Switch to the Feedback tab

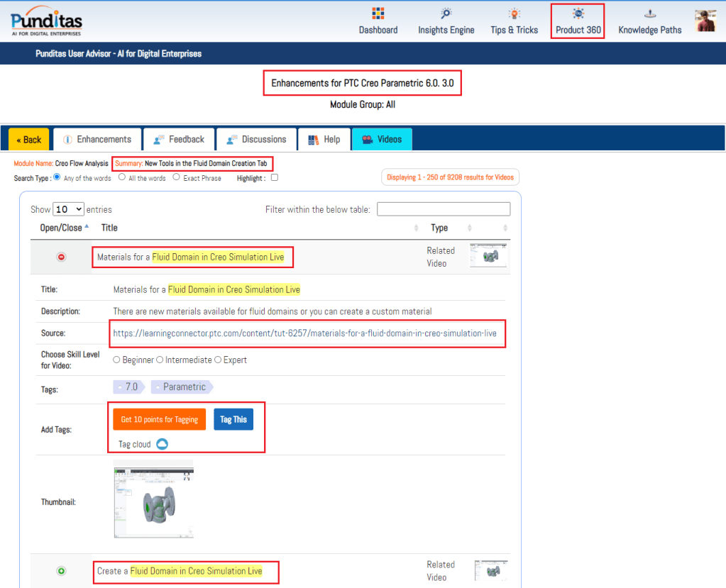(x=178, y=139)
